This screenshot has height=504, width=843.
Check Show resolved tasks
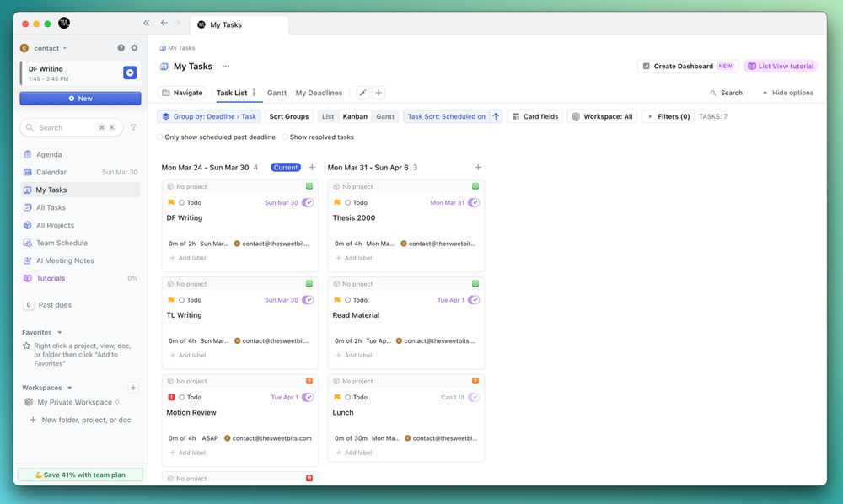(x=285, y=137)
